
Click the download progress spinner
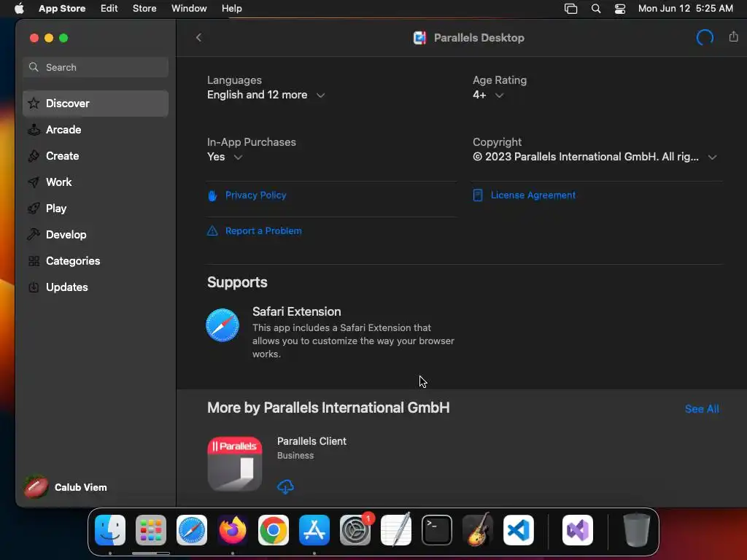(705, 38)
